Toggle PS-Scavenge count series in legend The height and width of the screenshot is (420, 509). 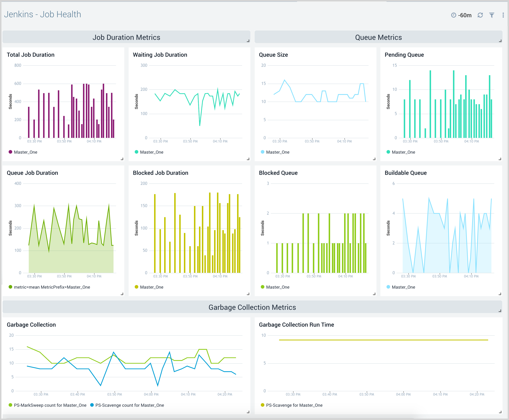[x=129, y=405]
